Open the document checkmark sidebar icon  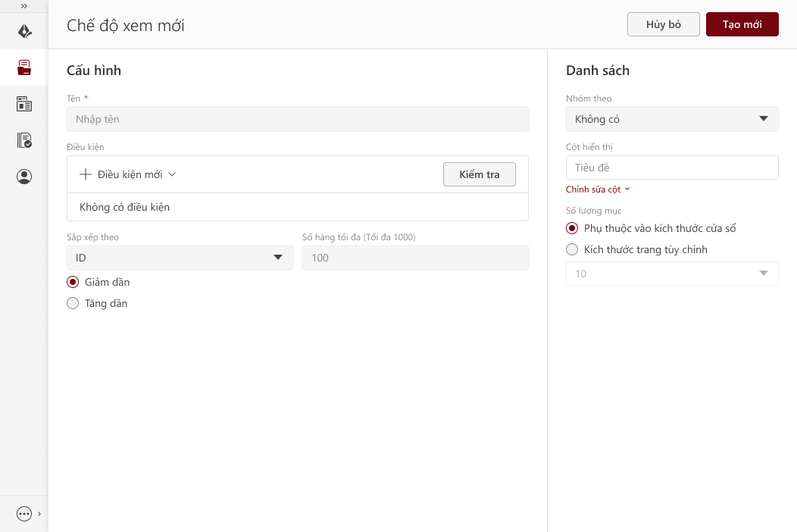coord(24,140)
